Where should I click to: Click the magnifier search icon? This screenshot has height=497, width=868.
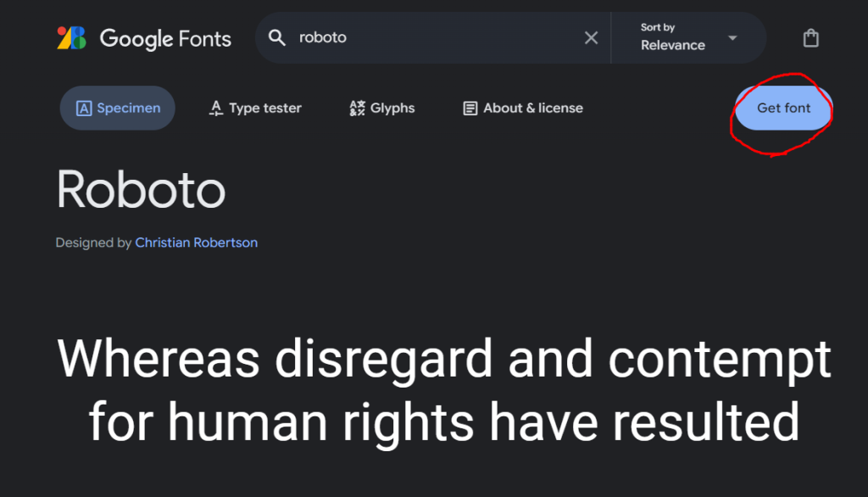click(277, 37)
